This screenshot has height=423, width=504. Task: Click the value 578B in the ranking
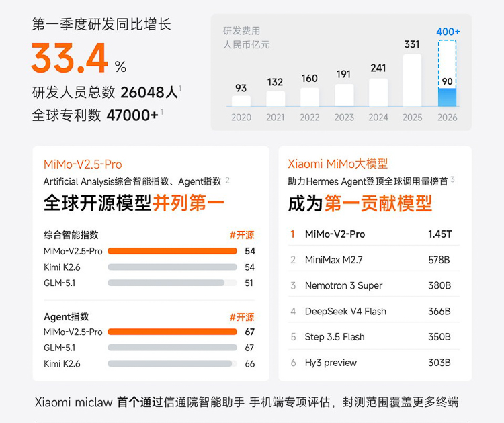pos(439,260)
